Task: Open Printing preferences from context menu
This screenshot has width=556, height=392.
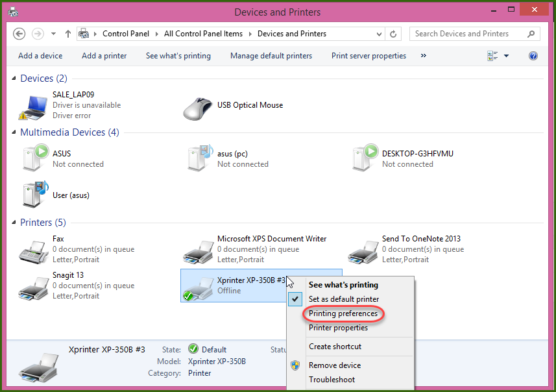Action: [343, 313]
